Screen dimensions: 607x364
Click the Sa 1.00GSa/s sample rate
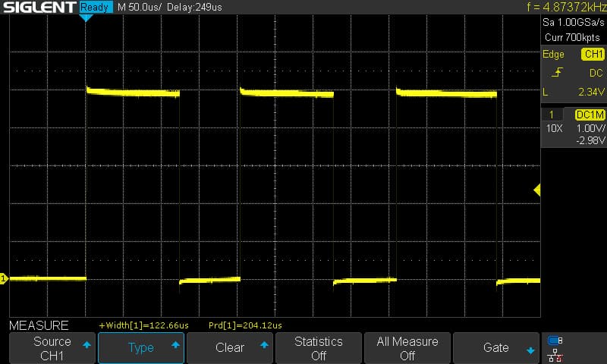pos(574,23)
